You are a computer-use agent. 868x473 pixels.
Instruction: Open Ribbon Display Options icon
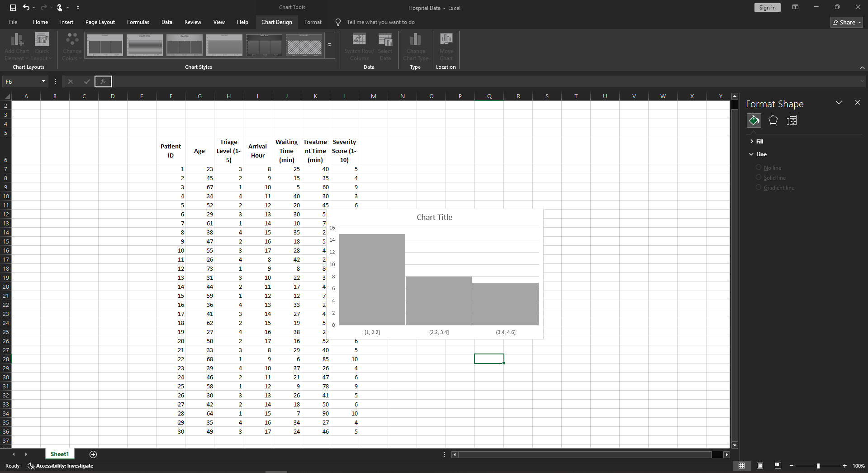click(795, 7)
